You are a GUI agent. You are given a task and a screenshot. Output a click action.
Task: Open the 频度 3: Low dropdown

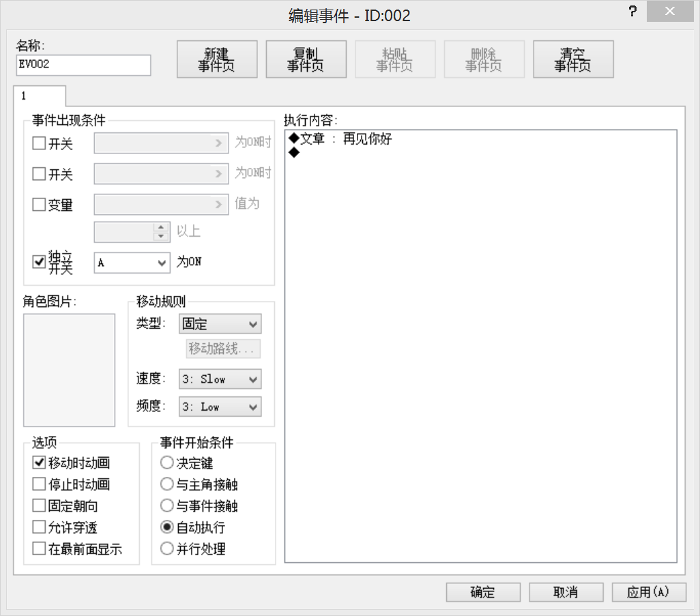[220, 407]
